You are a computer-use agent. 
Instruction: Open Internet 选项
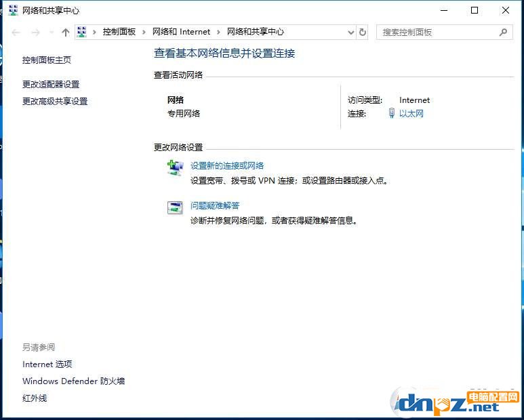47,364
